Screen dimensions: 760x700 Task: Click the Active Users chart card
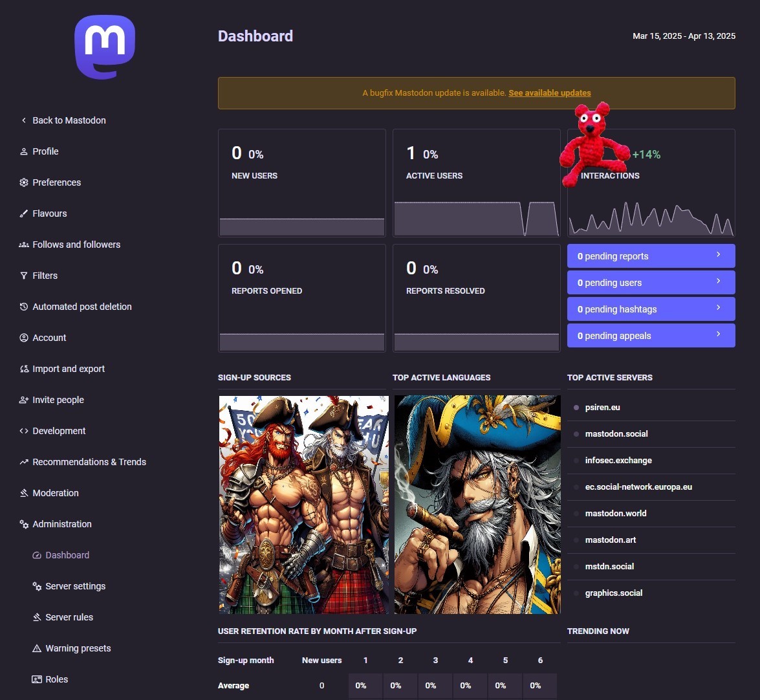(477, 182)
